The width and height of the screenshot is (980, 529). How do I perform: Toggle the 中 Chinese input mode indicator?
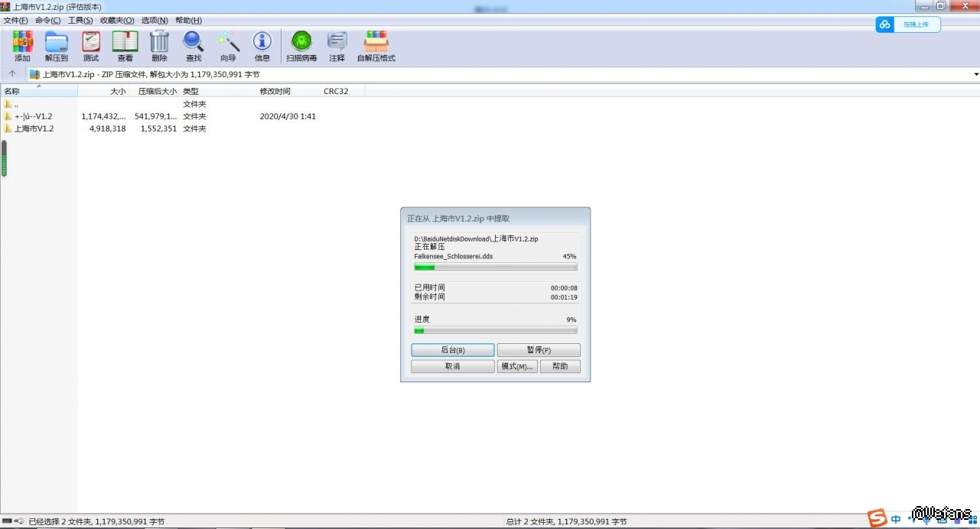[x=896, y=518]
